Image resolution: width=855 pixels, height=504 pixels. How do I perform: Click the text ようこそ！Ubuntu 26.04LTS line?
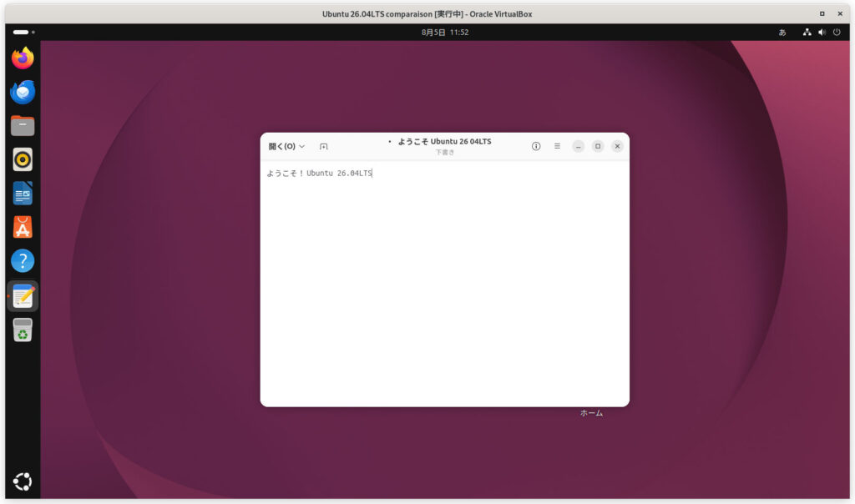319,174
